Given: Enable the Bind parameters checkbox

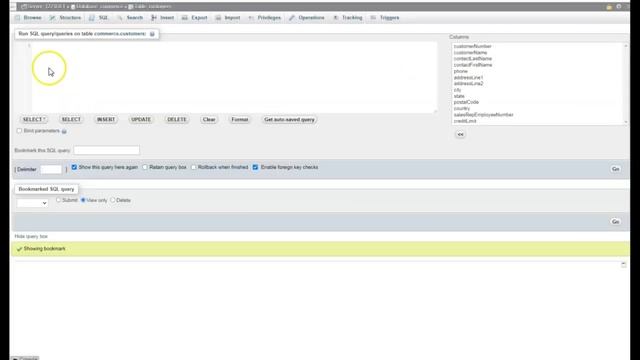Looking at the screenshot, I should tap(19, 131).
